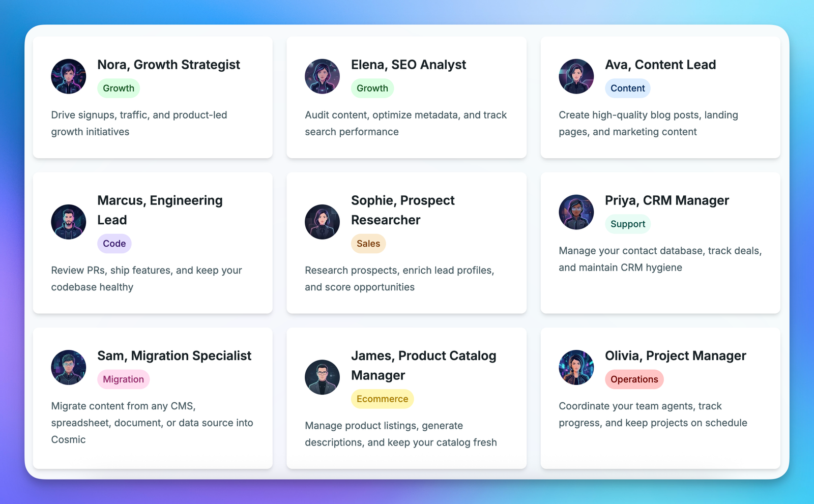Open Nora, Growth Strategist title
Image resolution: width=814 pixels, height=504 pixels.
pyautogui.click(x=168, y=65)
